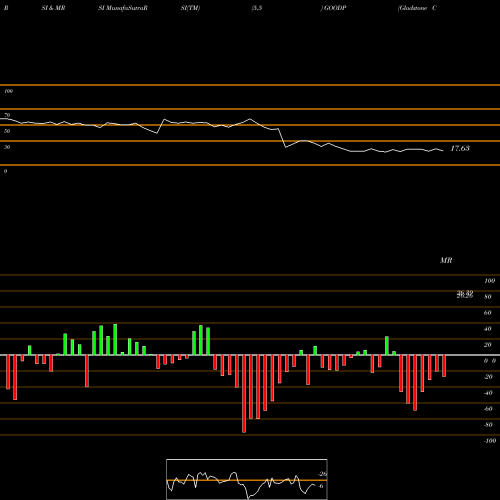Select the MR axis label 20
500x500 pixels.
click(488, 345)
